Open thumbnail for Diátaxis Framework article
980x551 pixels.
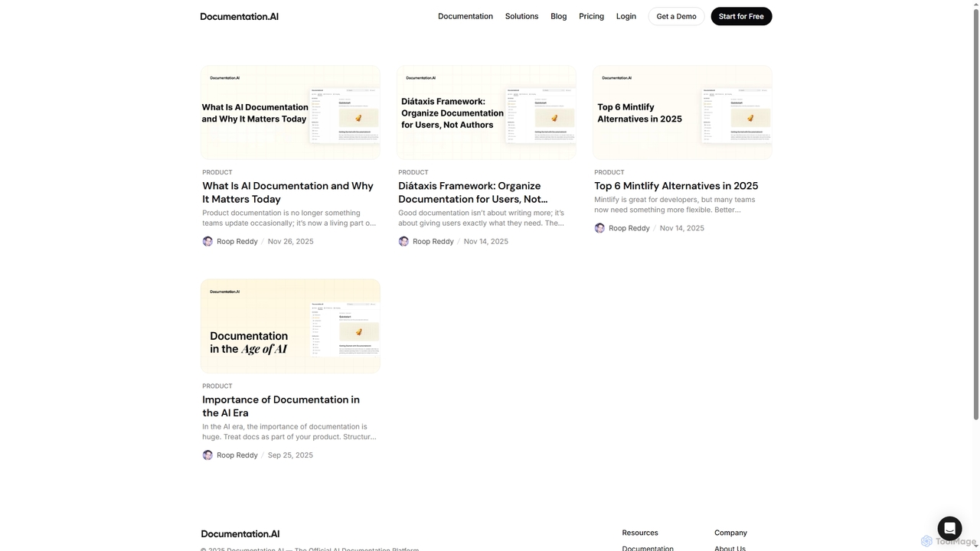coord(486,112)
